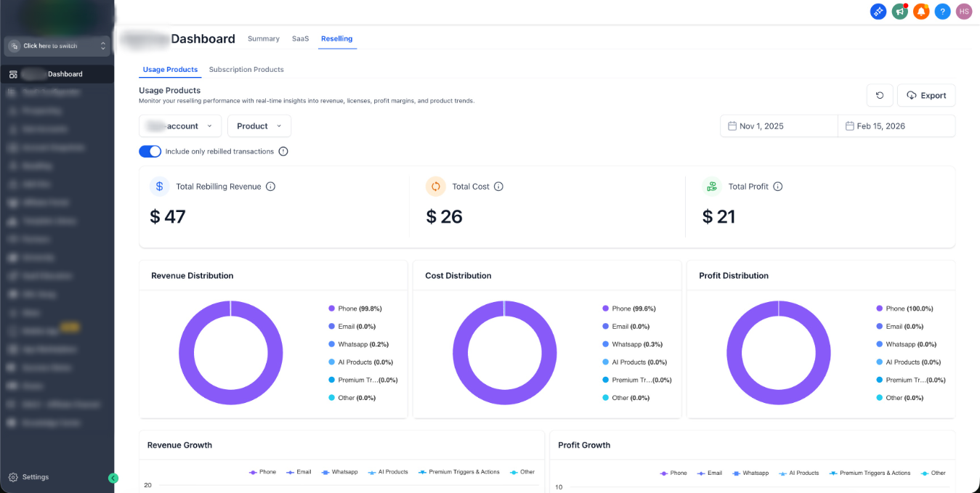The image size is (980, 493).
Task: Open the AI sparkle assistant icon
Action: (878, 12)
